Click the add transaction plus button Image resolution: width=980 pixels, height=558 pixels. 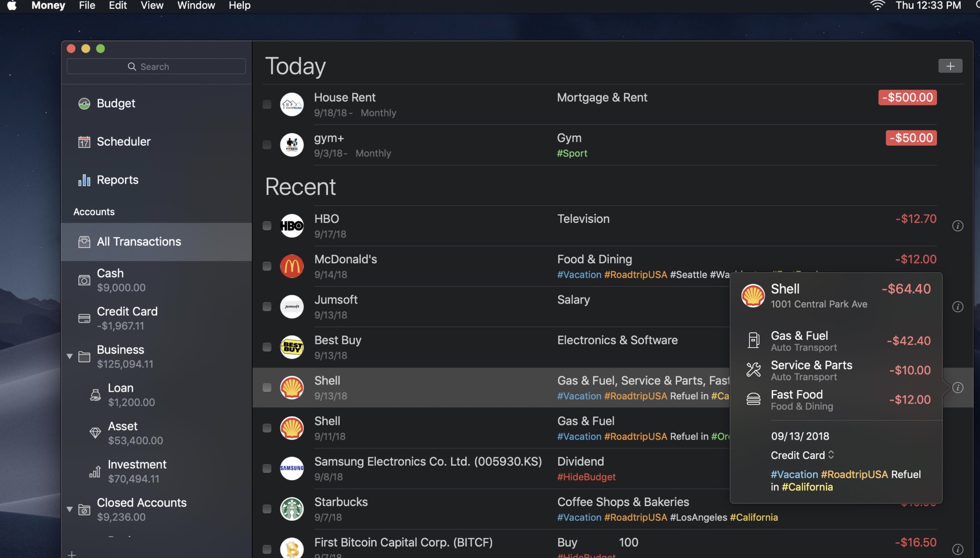pyautogui.click(x=950, y=66)
